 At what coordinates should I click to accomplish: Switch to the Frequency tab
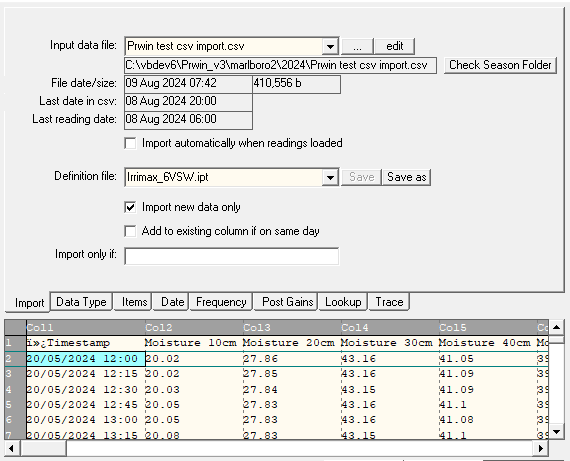pos(221,302)
